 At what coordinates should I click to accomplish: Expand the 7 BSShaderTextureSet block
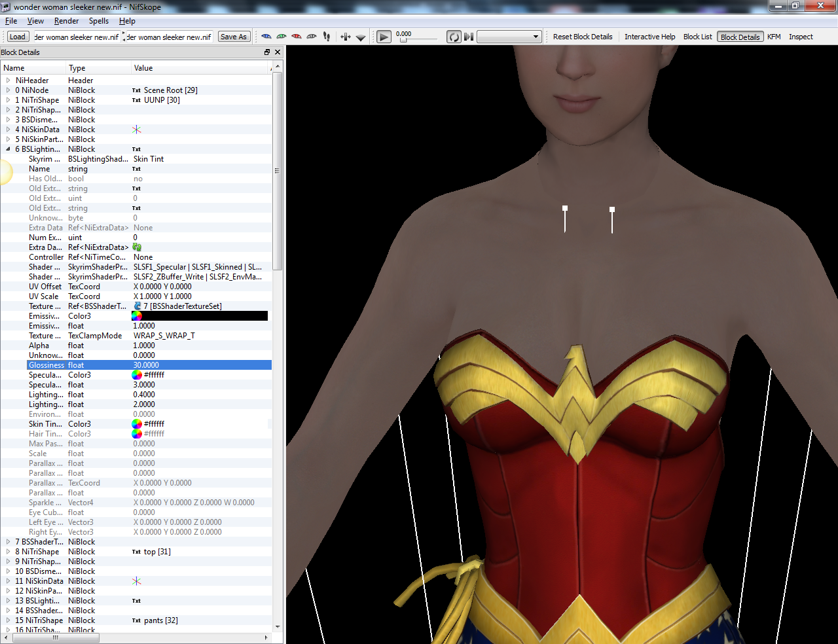[9, 542]
